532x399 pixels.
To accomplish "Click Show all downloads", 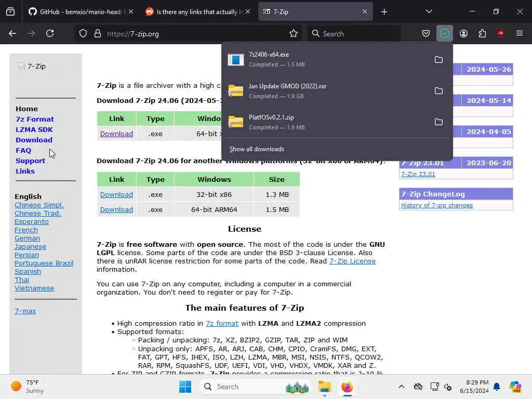I will point(257,149).
